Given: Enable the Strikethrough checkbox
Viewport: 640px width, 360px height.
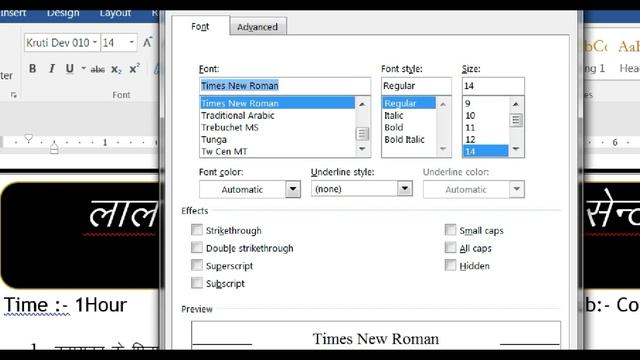Looking at the screenshot, I should click(x=197, y=230).
